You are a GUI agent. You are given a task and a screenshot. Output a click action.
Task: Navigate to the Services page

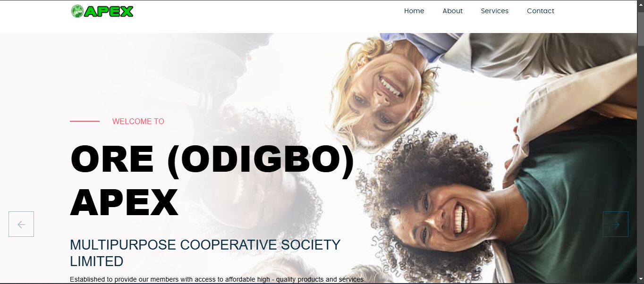click(x=494, y=11)
